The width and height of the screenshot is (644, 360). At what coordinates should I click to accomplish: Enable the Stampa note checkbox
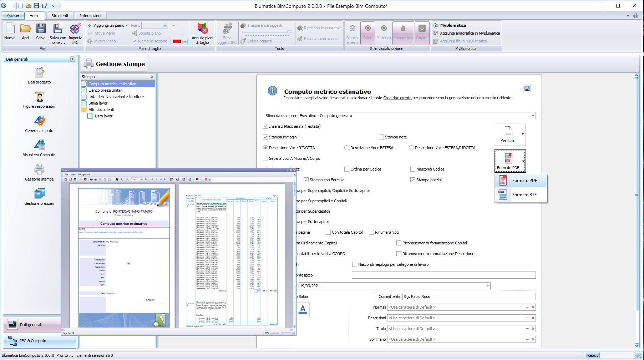381,137
